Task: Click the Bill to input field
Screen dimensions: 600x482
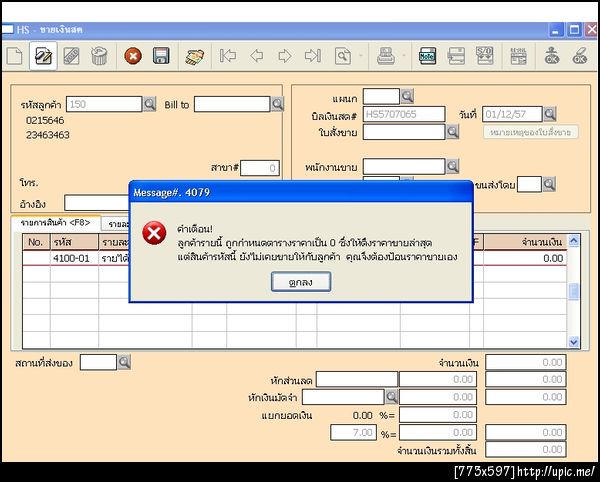Action: pyautogui.click(x=232, y=104)
